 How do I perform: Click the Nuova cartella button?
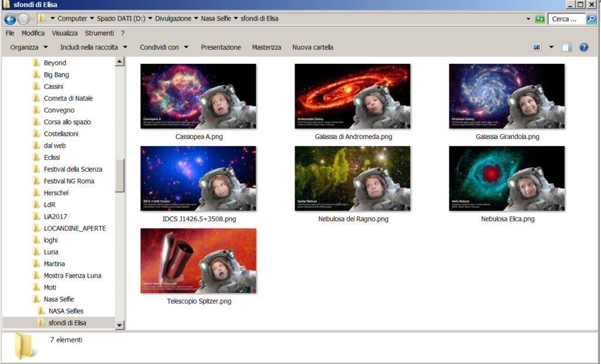[312, 47]
